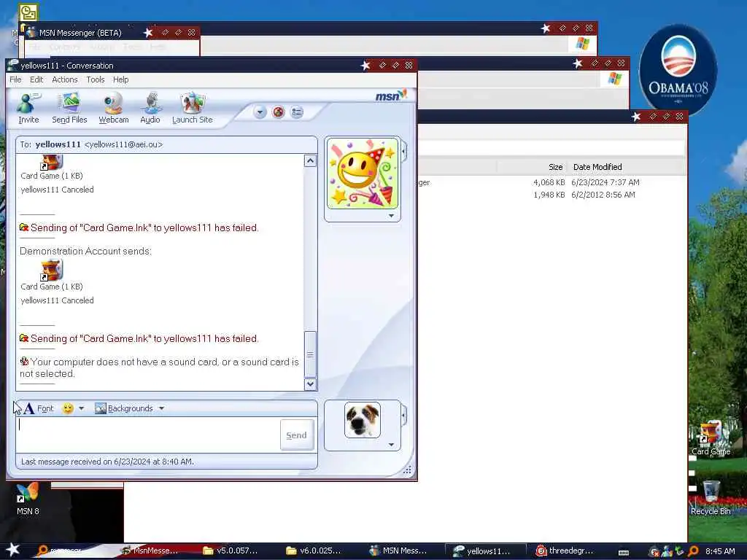747x560 pixels.
Task: Open the Send Files tool
Action: pyautogui.click(x=69, y=109)
